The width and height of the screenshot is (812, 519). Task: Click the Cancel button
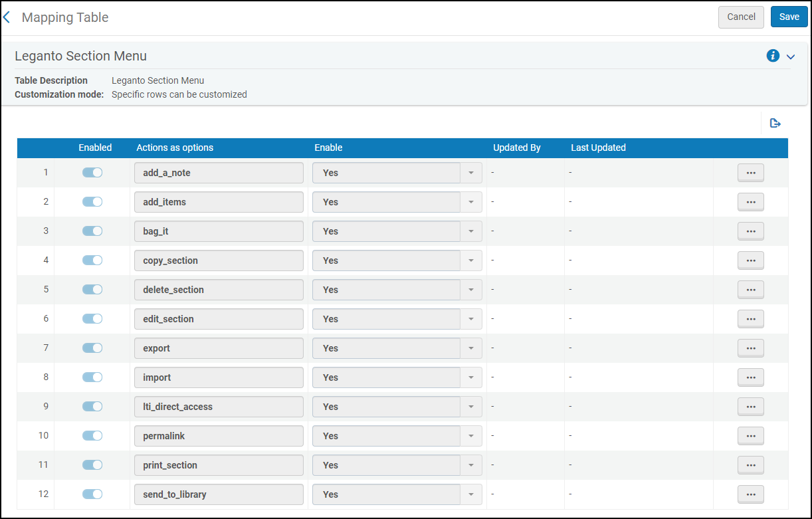pyautogui.click(x=741, y=17)
